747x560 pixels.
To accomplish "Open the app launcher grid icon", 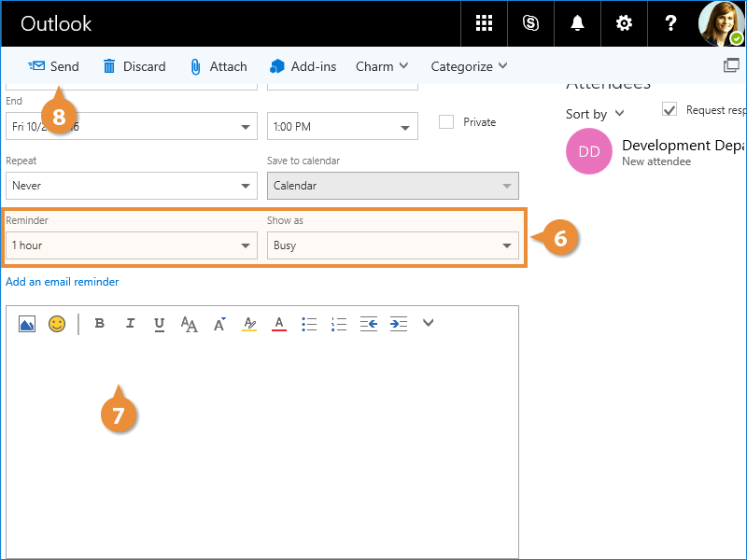I will pos(484,23).
